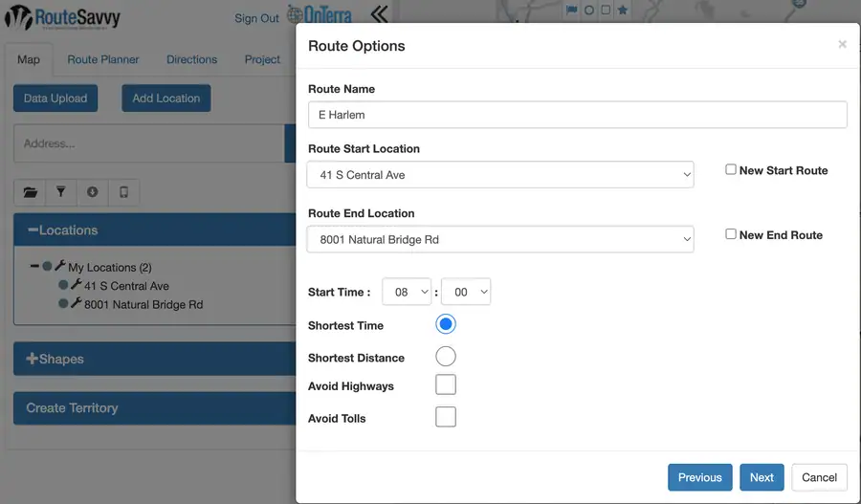Click wrench icon beside 41 S Central Ave
Viewport: 861px width, 504px height.
click(77, 284)
